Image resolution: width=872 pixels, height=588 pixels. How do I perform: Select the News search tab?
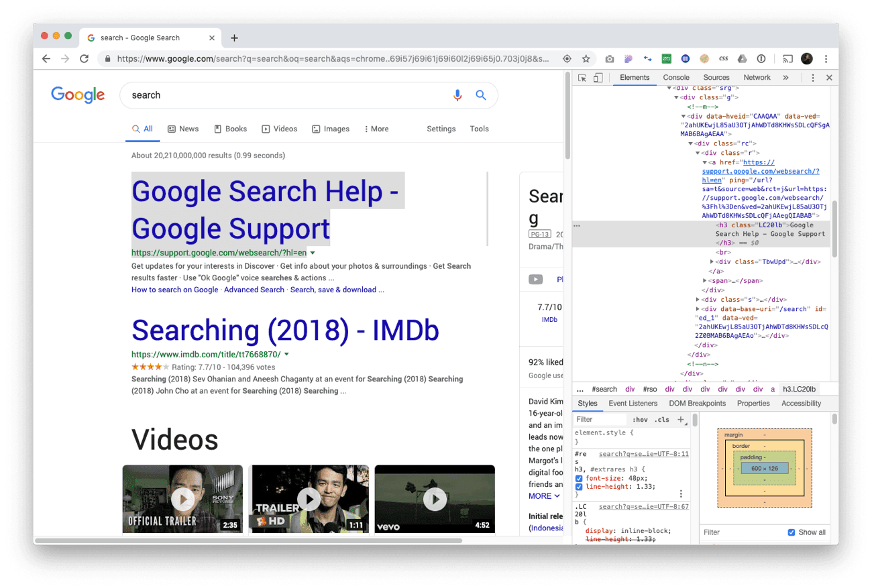183,129
